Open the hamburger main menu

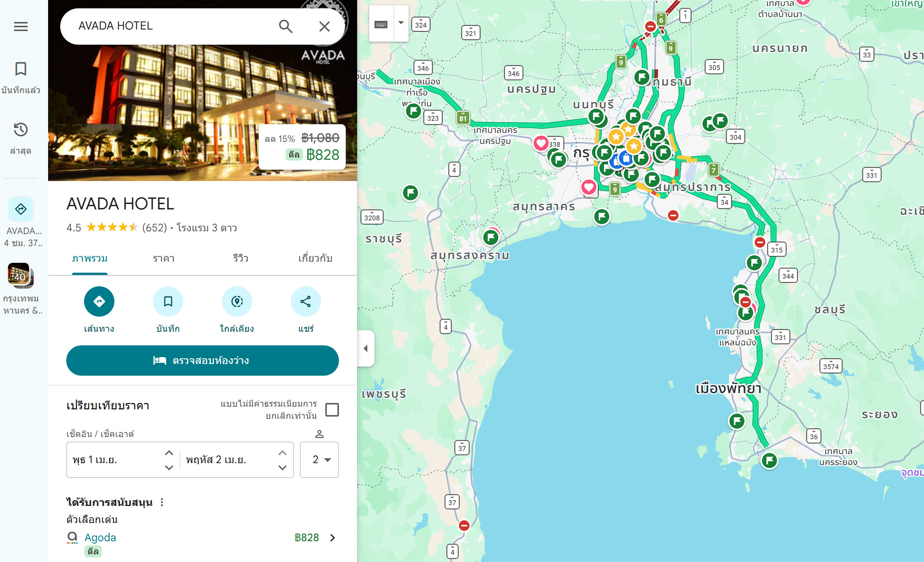(21, 27)
